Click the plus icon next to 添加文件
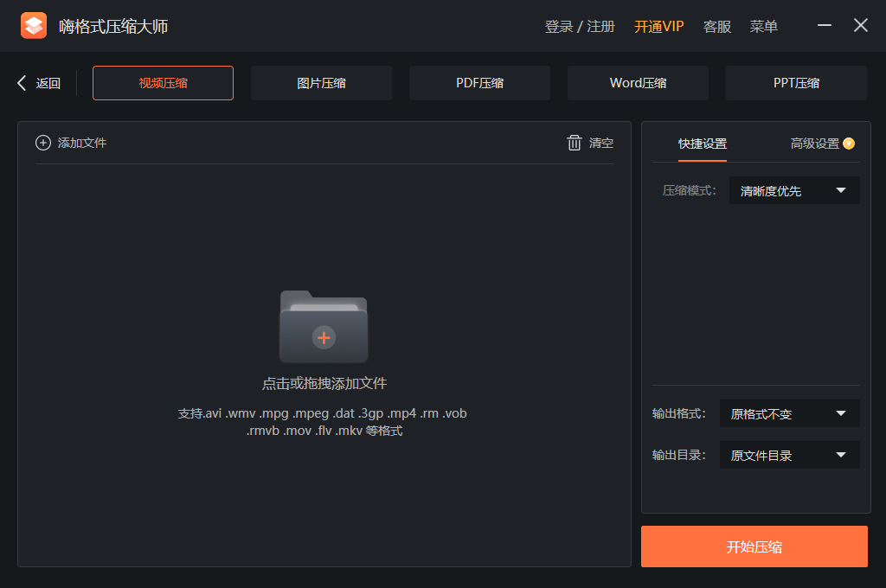 click(42, 143)
